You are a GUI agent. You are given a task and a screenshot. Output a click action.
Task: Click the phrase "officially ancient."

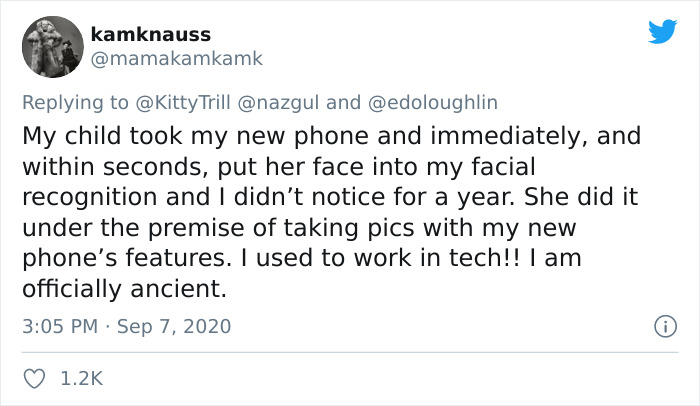pyautogui.click(x=125, y=289)
